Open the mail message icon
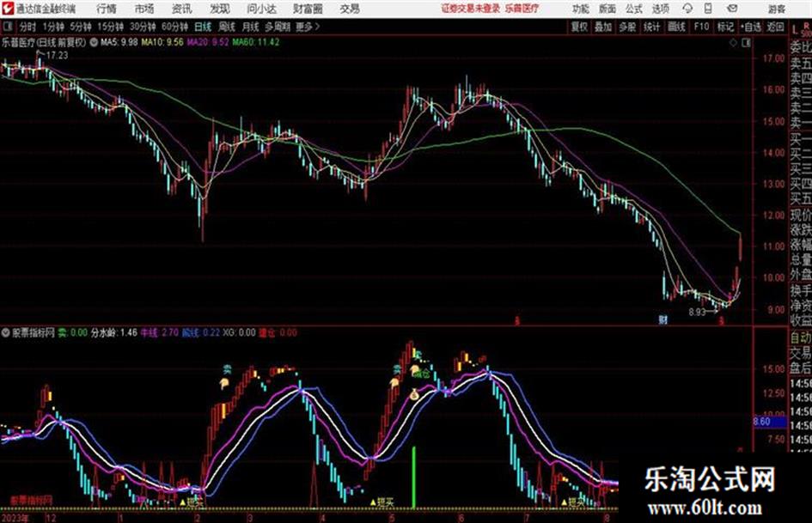Viewport: 812px width, 523px height. click(732, 9)
